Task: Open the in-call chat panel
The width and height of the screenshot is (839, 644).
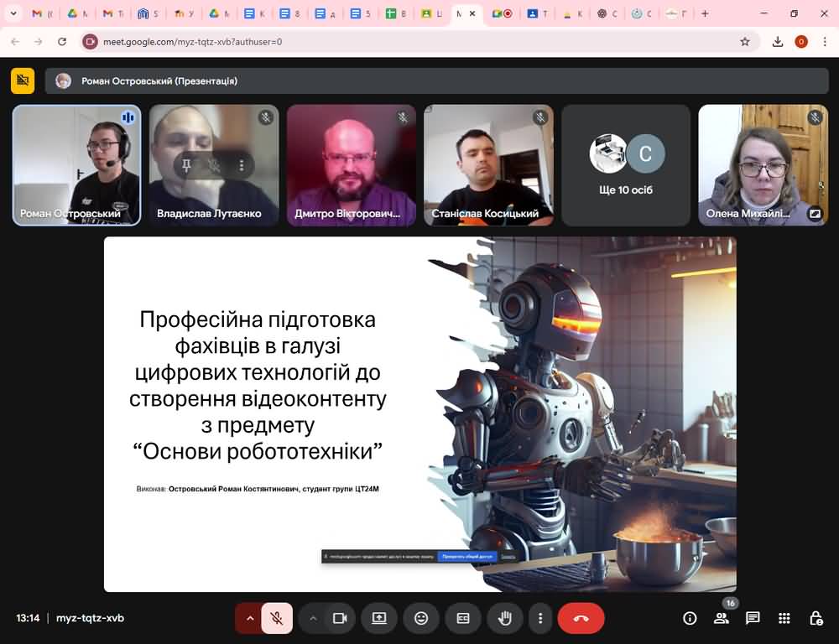Action: coord(753,618)
